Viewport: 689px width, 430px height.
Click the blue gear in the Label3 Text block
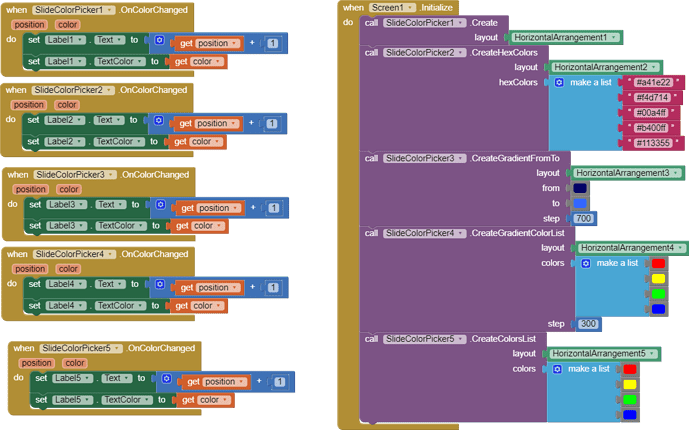click(x=162, y=206)
